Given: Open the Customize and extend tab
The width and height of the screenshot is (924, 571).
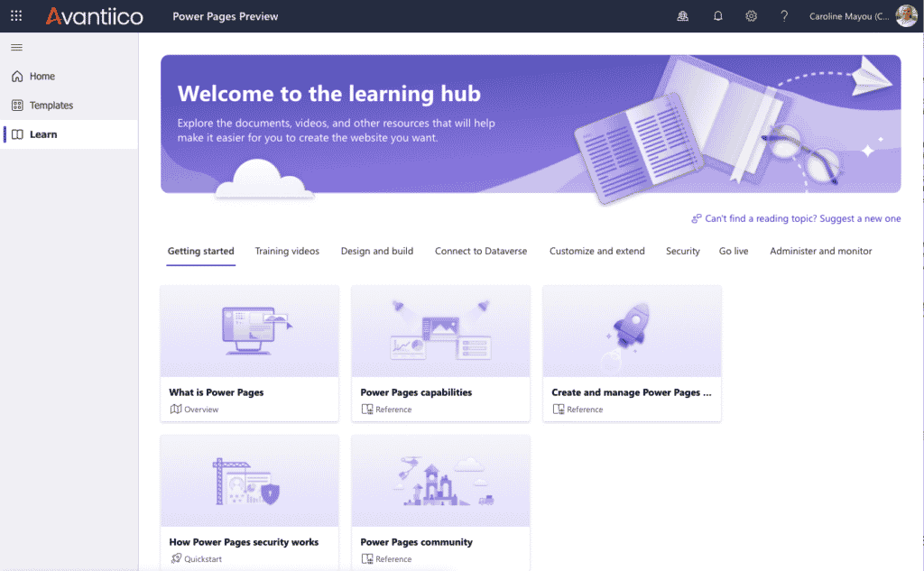Looking at the screenshot, I should click(597, 251).
